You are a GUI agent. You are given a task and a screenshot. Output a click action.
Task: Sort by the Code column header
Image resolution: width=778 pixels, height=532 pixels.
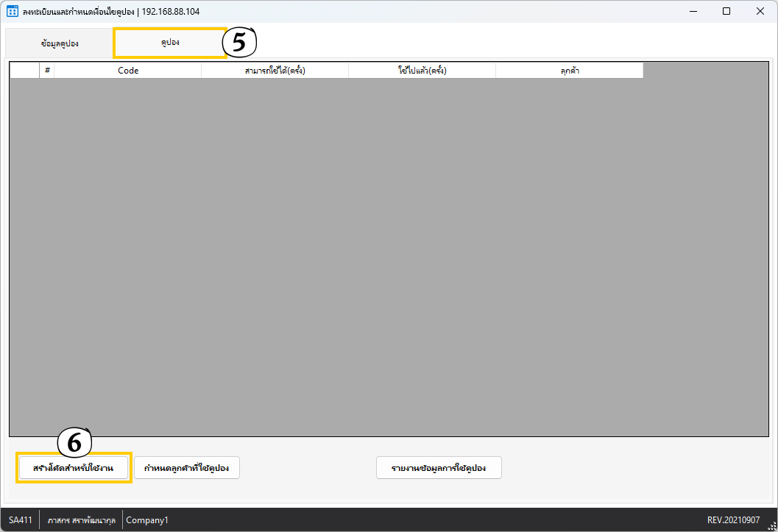click(x=128, y=71)
